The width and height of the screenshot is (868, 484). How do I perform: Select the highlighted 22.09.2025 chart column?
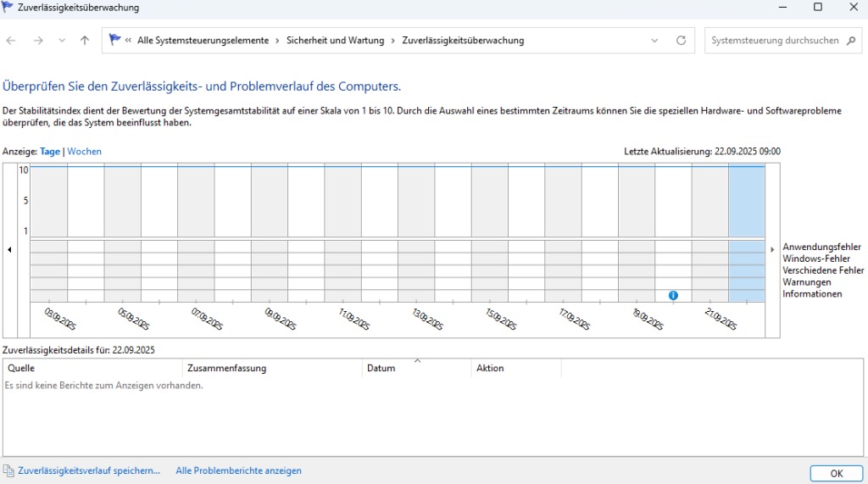tap(746, 201)
